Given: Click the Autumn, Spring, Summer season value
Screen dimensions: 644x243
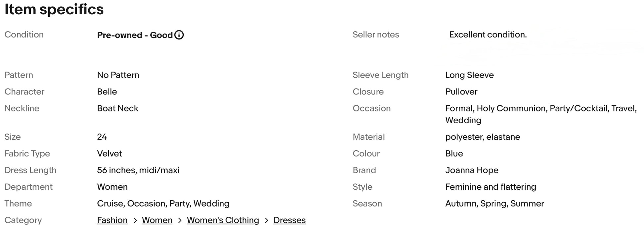Looking at the screenshot, I should [x=494, y=204].
